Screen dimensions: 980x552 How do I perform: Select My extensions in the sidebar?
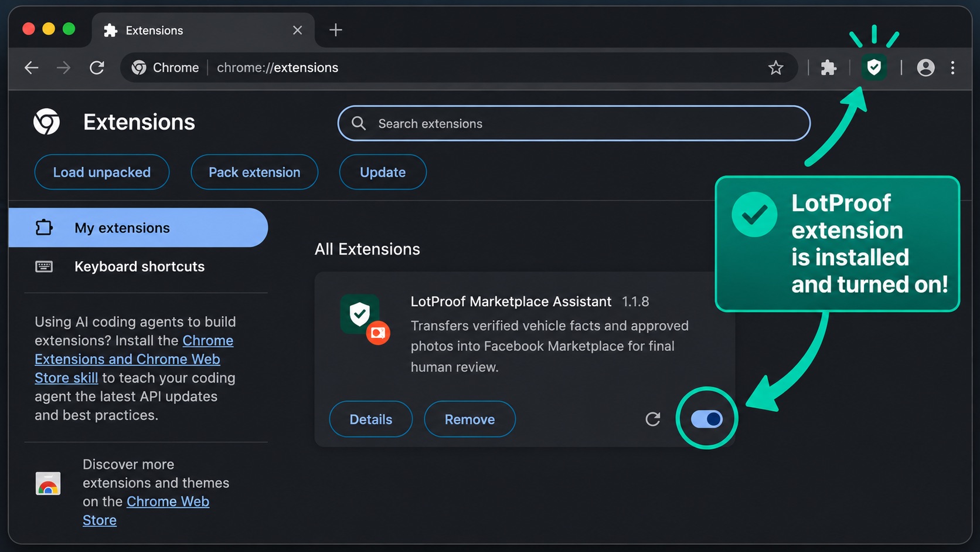pos(138,228)
